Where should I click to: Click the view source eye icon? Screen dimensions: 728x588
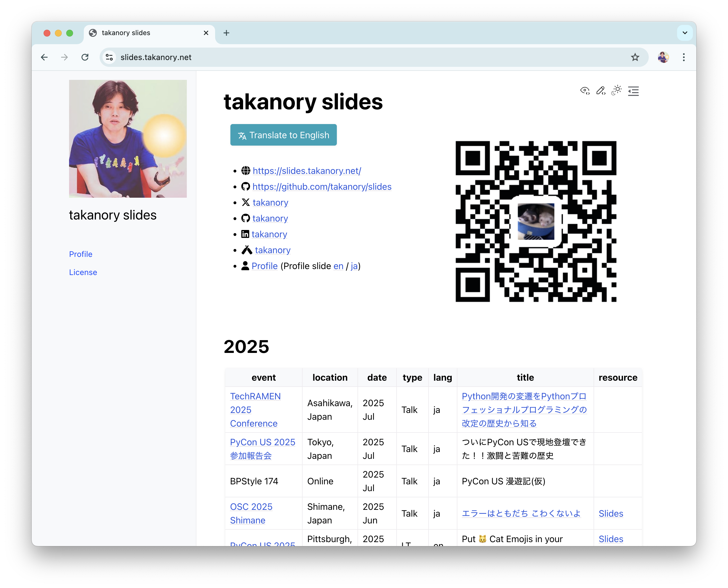tap(584, 91)
